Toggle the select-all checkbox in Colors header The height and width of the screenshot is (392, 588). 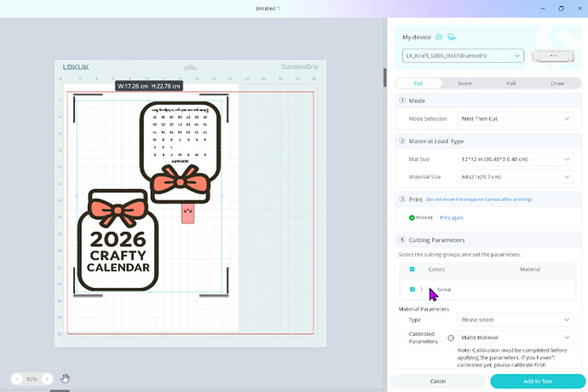[x=412, y=269]
